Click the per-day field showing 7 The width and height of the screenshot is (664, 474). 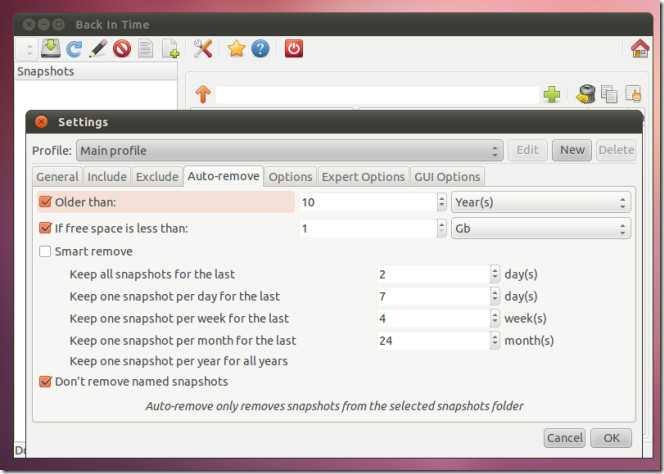tap(434, 296)
